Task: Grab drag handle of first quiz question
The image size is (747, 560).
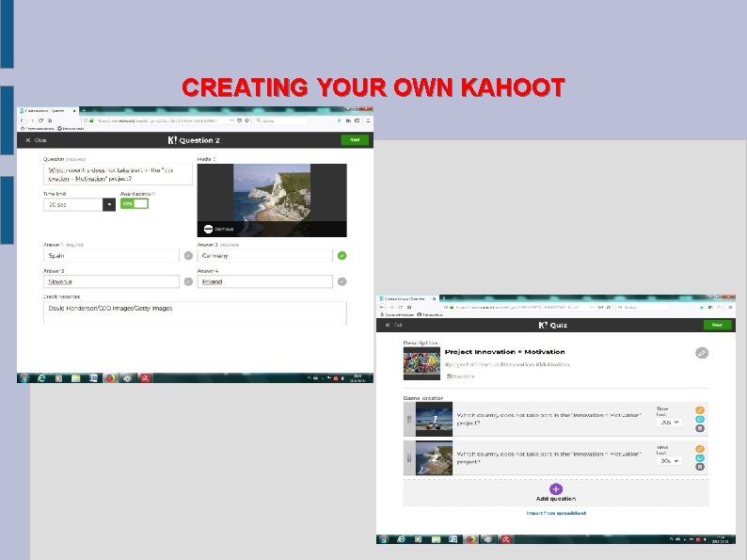Action: (409, 420)
